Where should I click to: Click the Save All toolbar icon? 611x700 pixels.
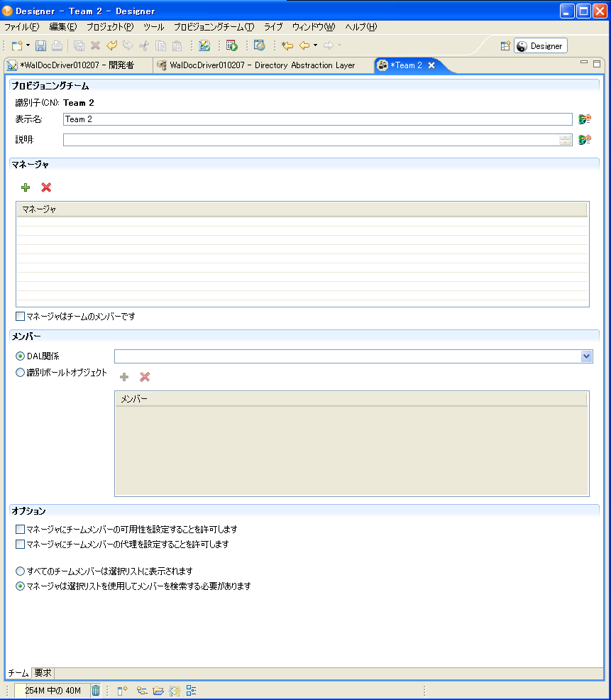pyautogui.click(x=79, y=45)
